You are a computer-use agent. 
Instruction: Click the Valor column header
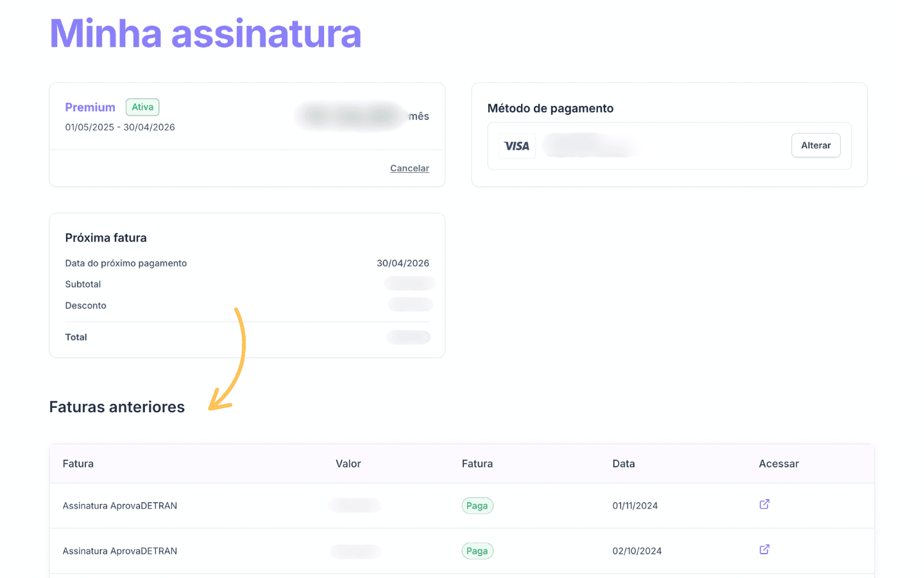(x=348, y=464)
